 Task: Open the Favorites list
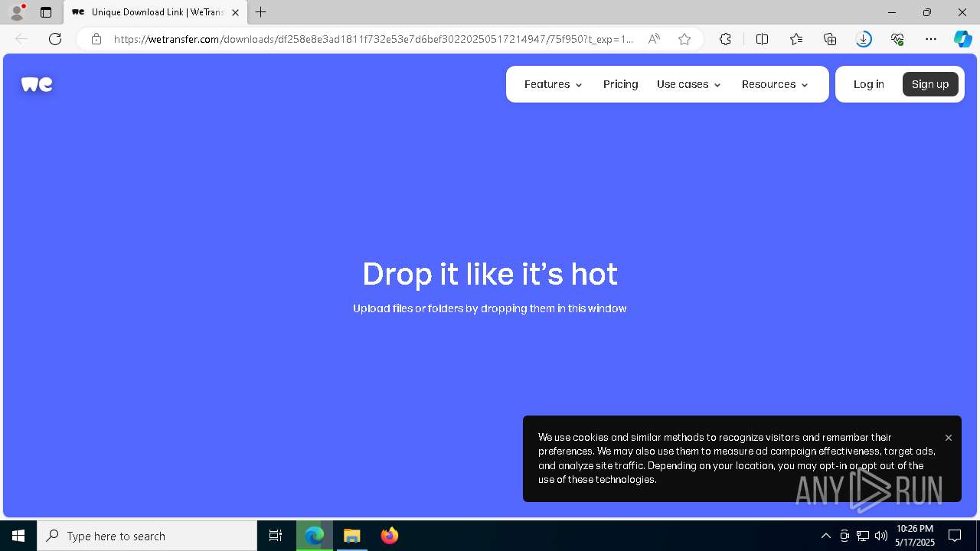tap(796, 39)
